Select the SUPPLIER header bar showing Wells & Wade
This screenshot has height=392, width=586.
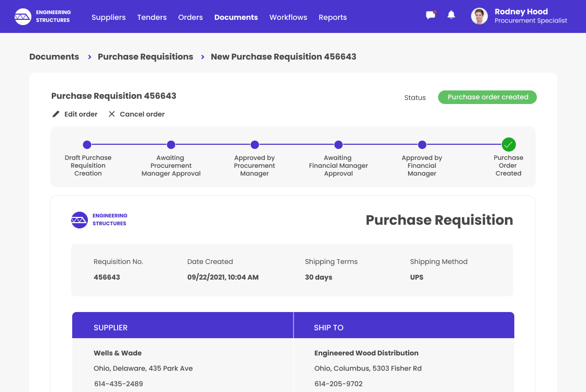pyautogui.click(x=183, y=325)
